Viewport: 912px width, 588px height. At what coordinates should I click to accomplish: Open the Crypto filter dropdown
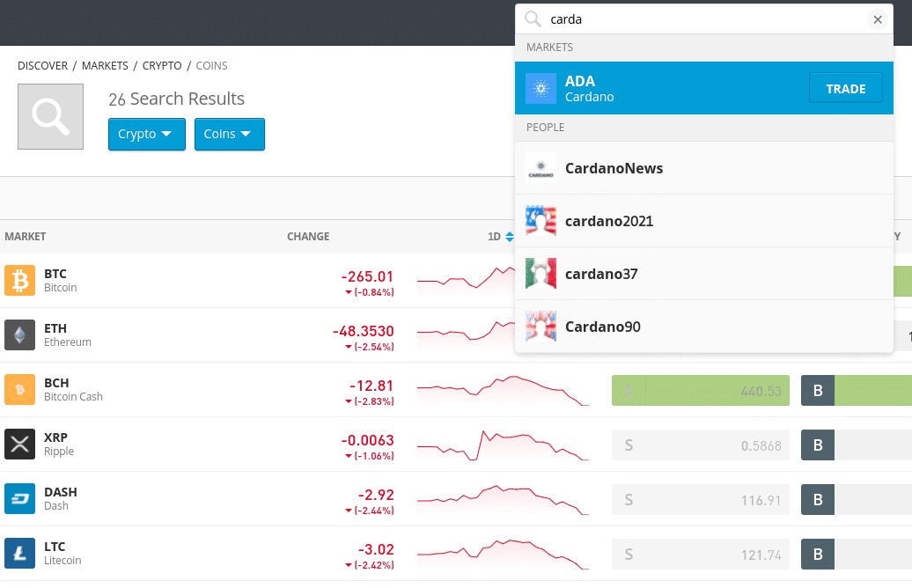click(x=146, y=135)
